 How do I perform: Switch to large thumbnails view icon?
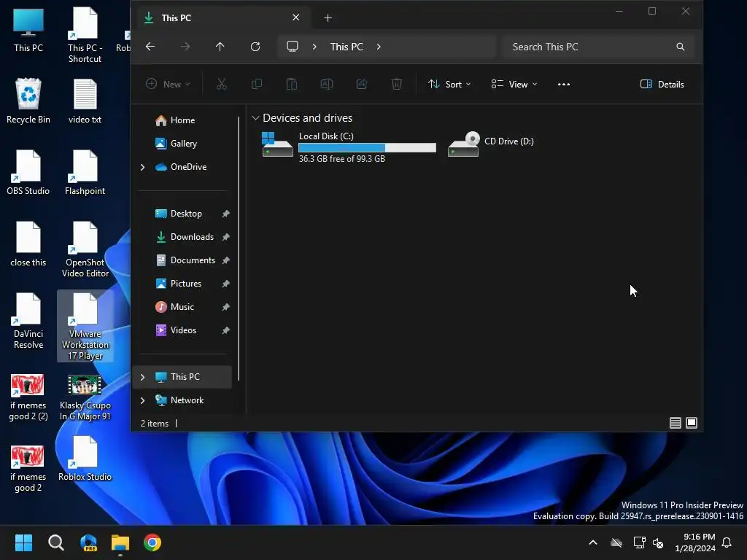point(692,423)
